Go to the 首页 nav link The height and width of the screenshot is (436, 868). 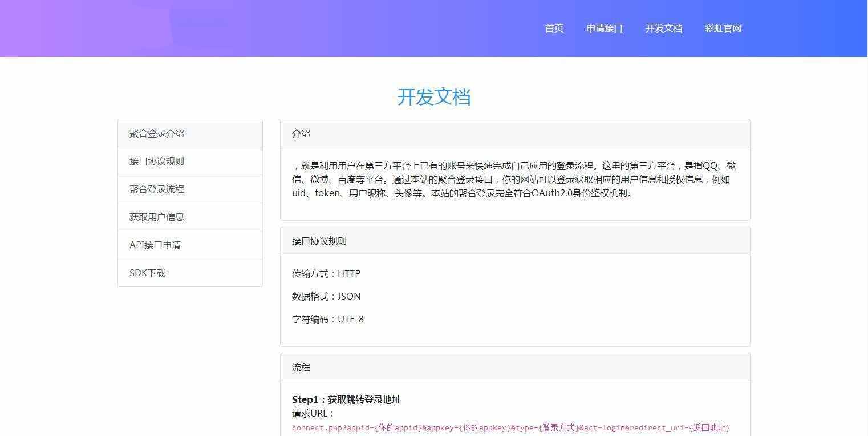(554, 29)
